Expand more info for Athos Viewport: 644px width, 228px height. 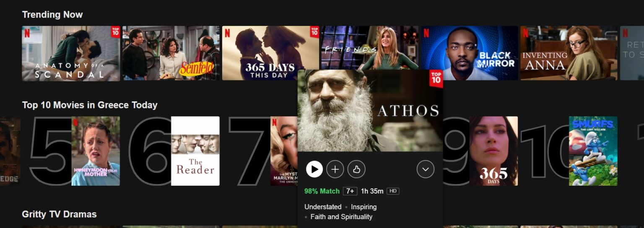pos(426,169)
